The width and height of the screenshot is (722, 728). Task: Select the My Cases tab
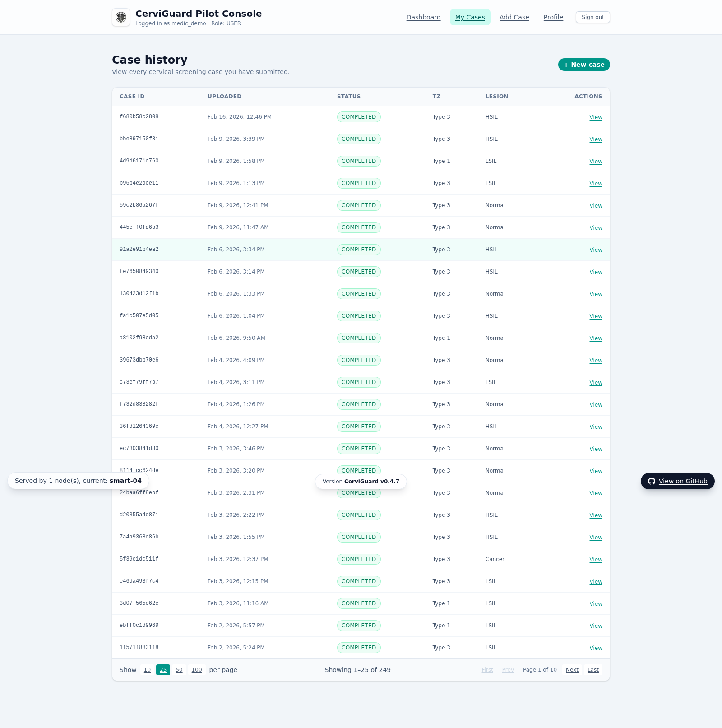[470, 17]
